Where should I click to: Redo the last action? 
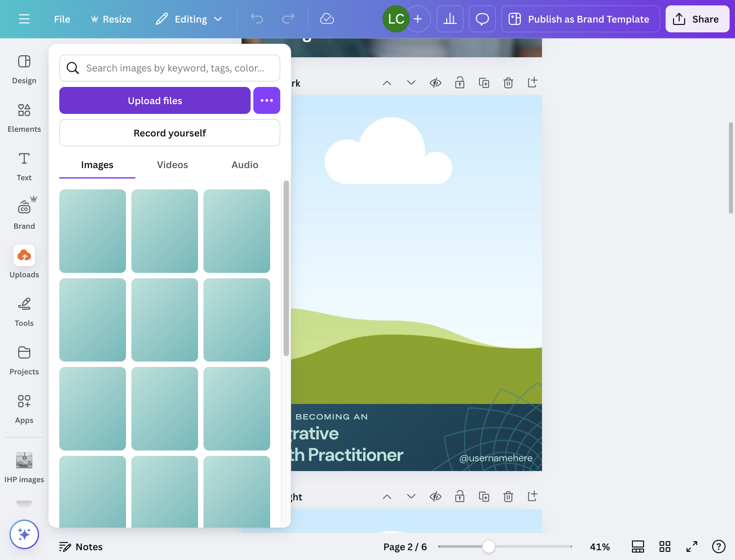tap(288, 19)
